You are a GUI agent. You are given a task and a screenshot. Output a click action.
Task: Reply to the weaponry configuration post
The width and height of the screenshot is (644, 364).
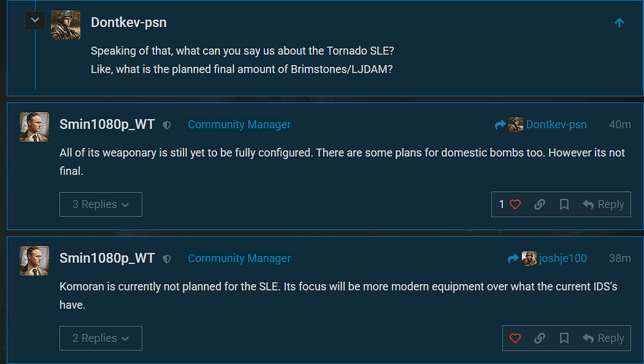coord(603,204)
